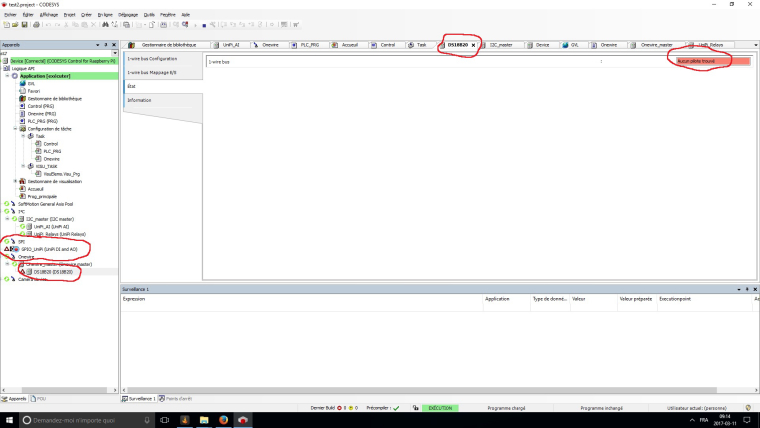The image size is (760, 428).
Task: Click the Print toolbar icon
Action: point(37,25)
